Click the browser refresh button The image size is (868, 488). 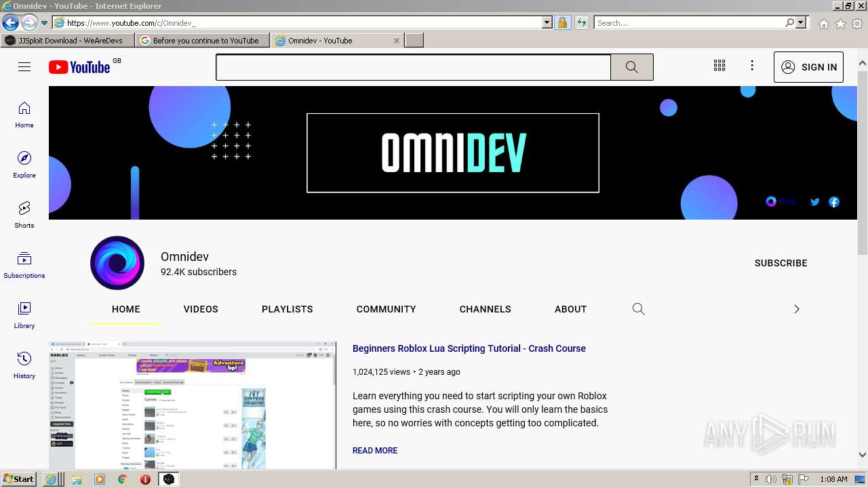point(581,22)
